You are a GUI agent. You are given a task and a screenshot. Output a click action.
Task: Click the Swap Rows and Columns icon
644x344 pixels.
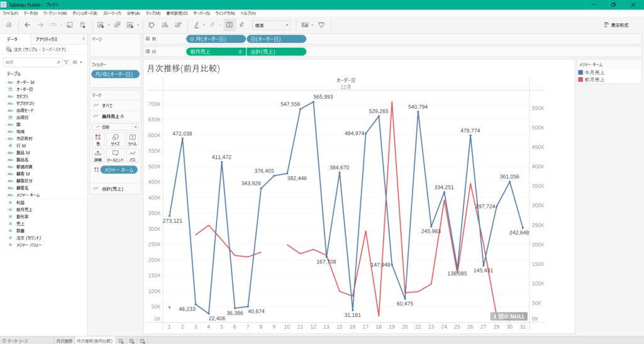click(152, 25)
